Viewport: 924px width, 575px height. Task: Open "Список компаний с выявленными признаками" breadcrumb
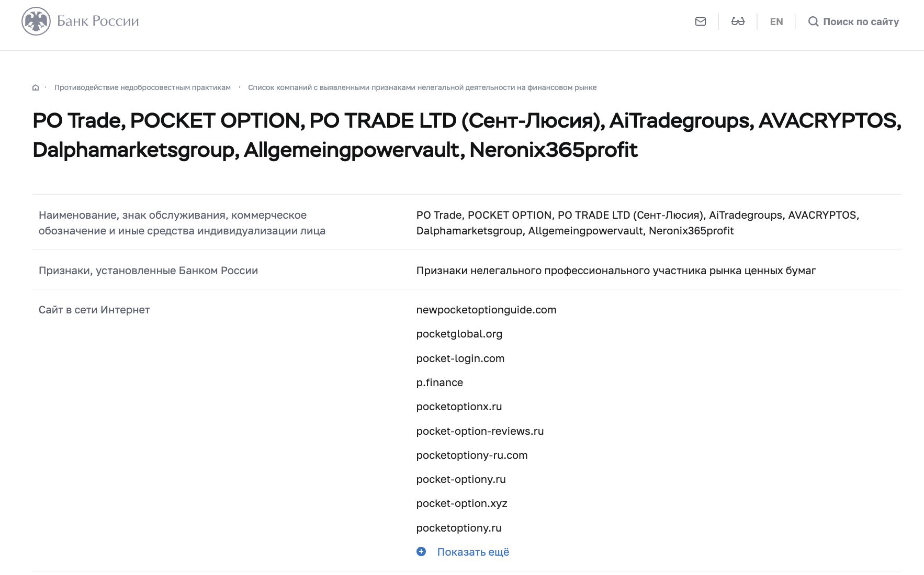pyautogui.click(x=422, y=87)
